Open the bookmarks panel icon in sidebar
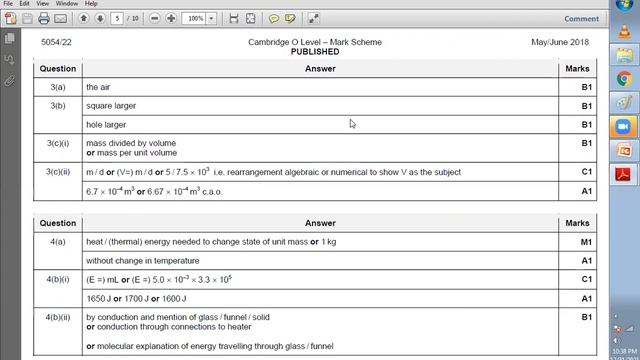640x360 pixels. pos(10,60)
